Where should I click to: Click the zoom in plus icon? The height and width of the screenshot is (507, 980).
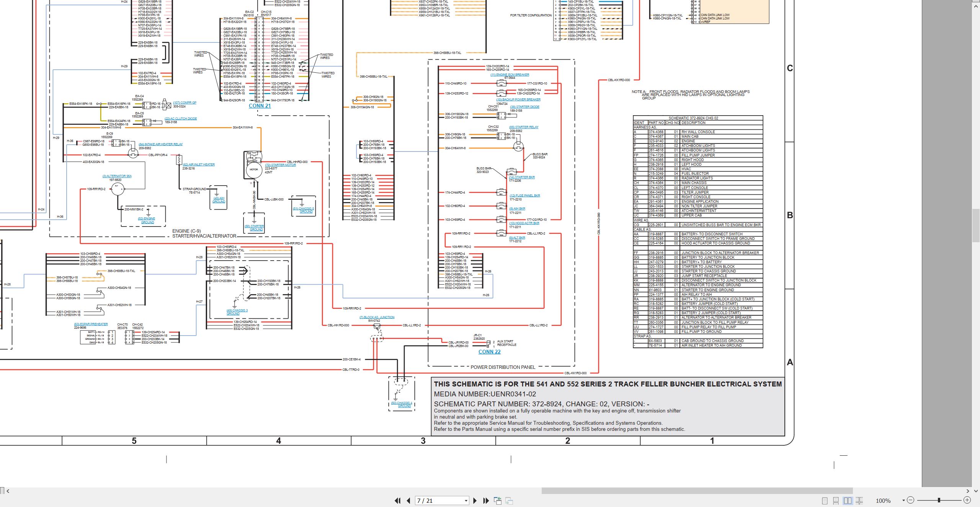[967, 500]
